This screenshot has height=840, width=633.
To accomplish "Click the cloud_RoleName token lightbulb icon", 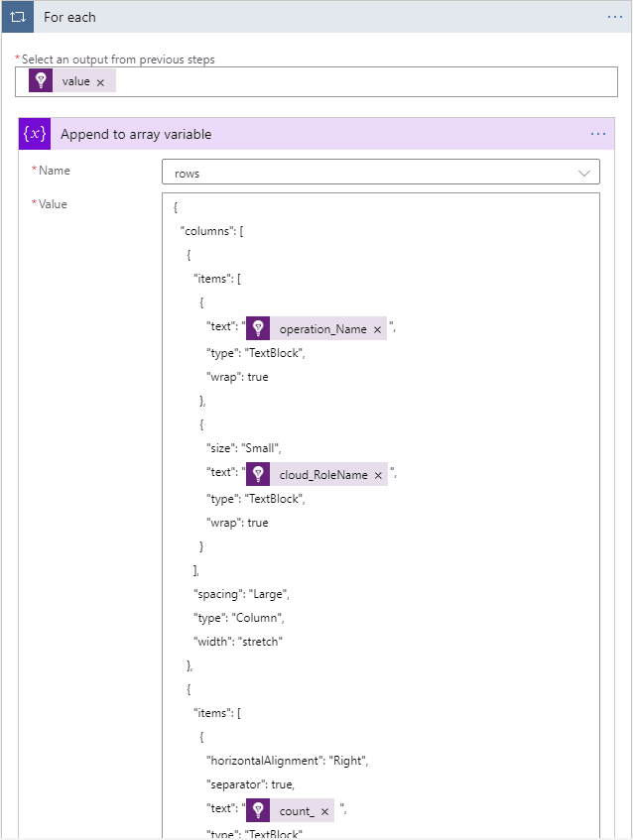I will [258, 475].
